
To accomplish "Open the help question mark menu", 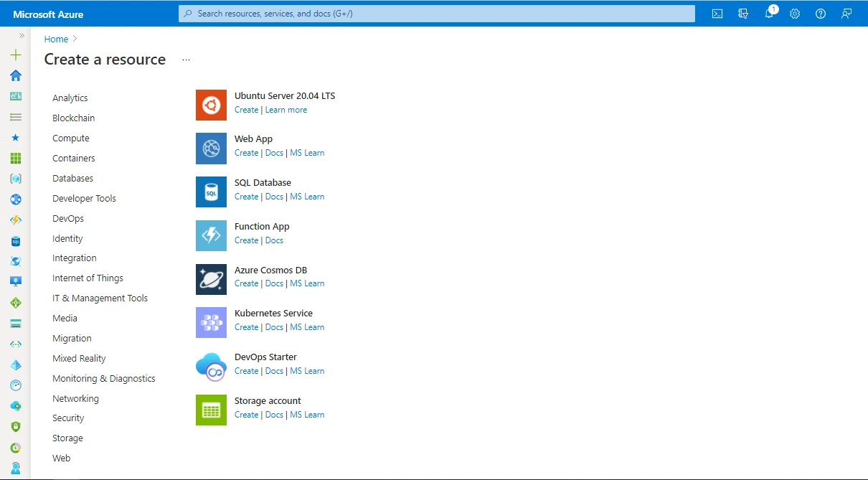I will tap(820, 14).
